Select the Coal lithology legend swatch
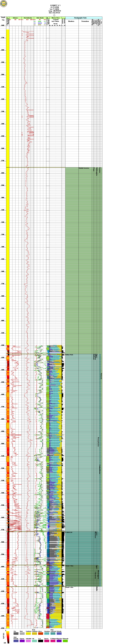The width and height of the screenshot is (133, 644). coord(40,641)
